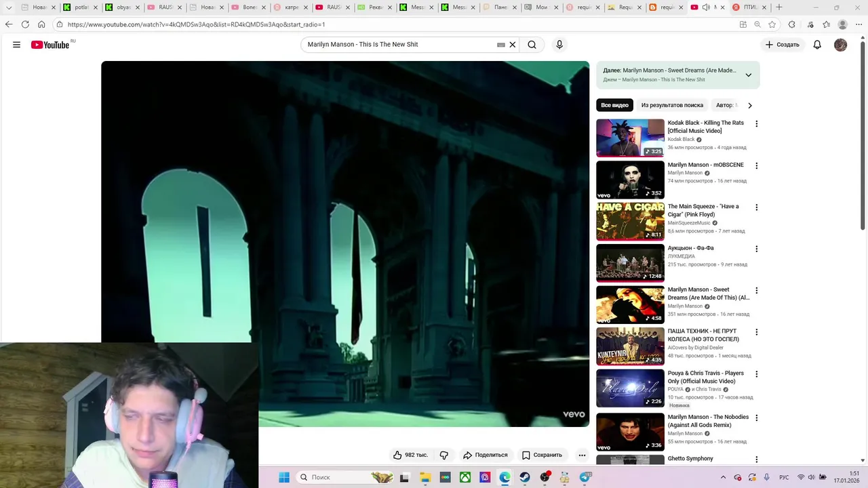Add page to favorites star icon
Screen dimensions: 868x488
coord(772,24)
